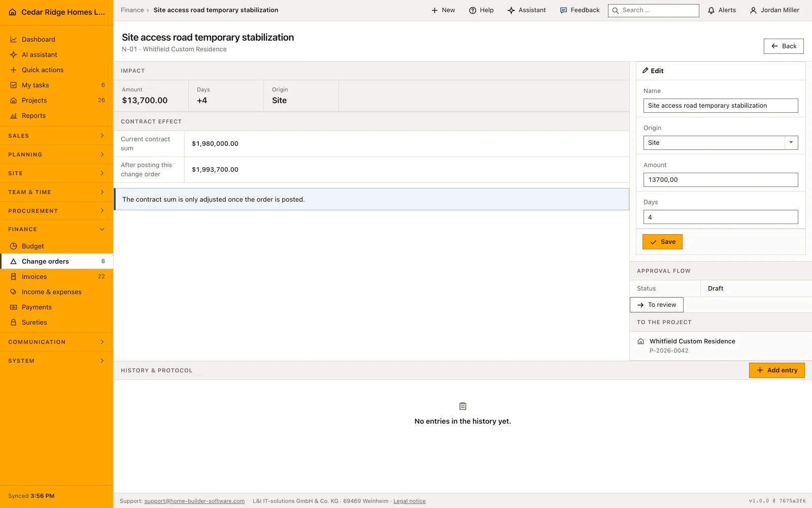812x508 pixels.
Task: Select My tasks in the sidebar
Action: (x=56, y=85)
